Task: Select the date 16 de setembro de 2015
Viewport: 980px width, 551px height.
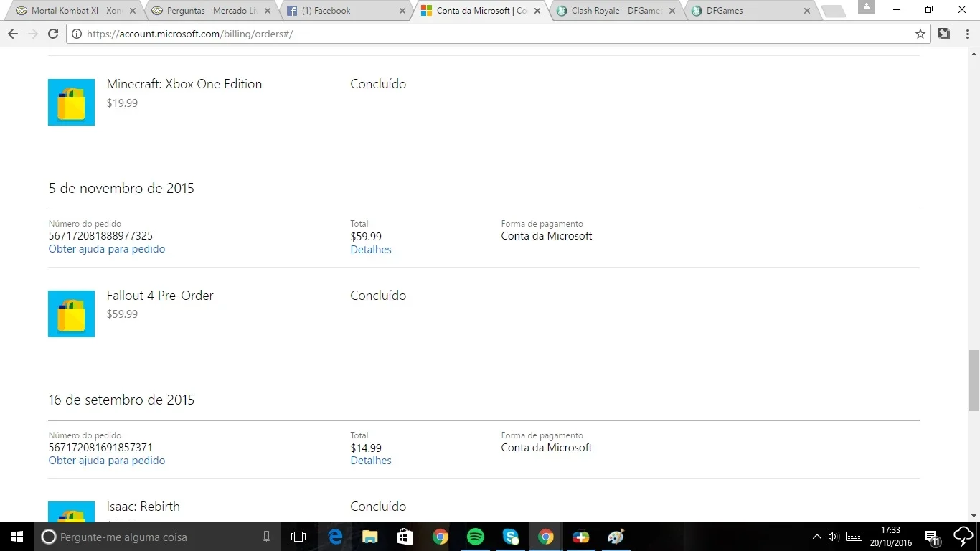Action: [x=121, y=400]
